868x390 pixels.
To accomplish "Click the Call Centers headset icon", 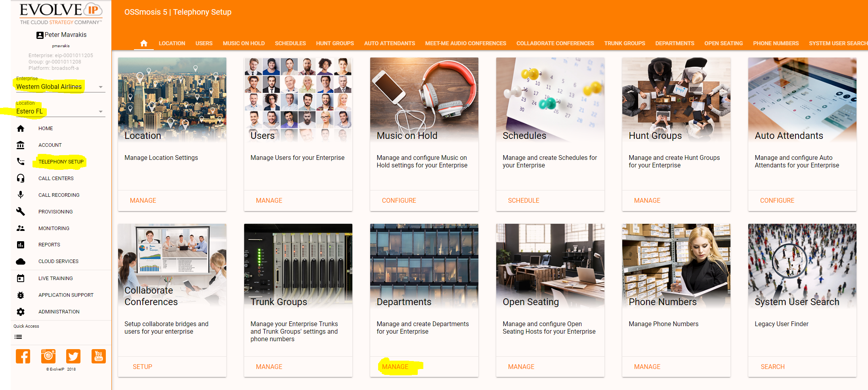I will click(x=21, y=179).
